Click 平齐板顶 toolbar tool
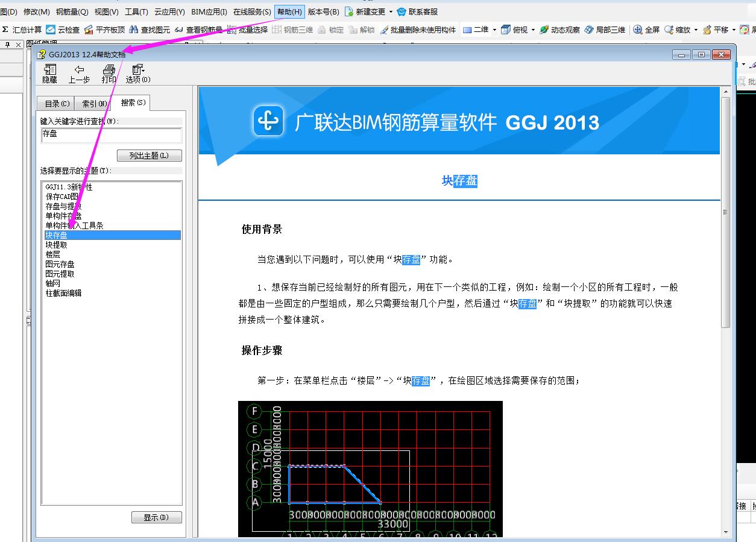Viewport: 756px width, 542px height. 105,30
